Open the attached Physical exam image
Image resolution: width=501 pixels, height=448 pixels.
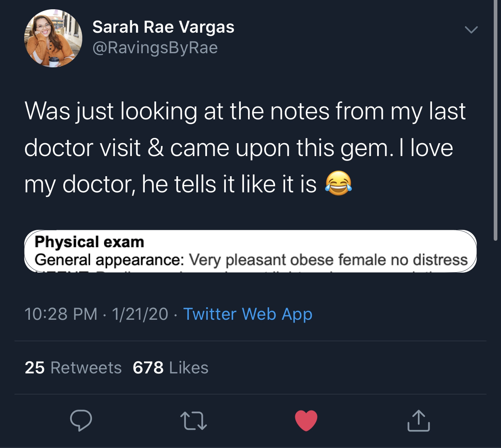point(250,251)
